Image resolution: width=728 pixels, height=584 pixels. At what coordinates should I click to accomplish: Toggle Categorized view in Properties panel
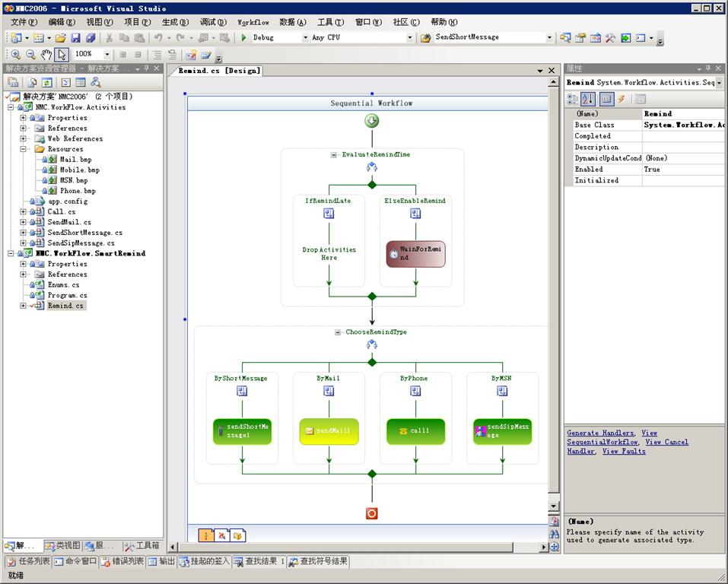(x=573, y=99)
